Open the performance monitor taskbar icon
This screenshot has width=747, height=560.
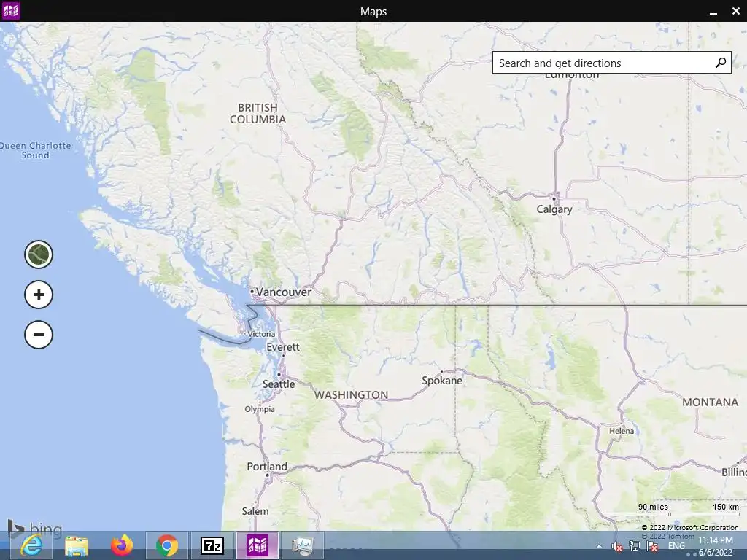click(x=303, y=545)
